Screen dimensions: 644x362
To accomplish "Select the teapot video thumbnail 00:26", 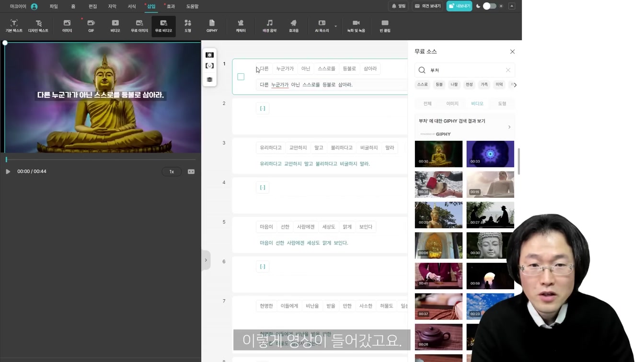I will (x=438, y=337).
